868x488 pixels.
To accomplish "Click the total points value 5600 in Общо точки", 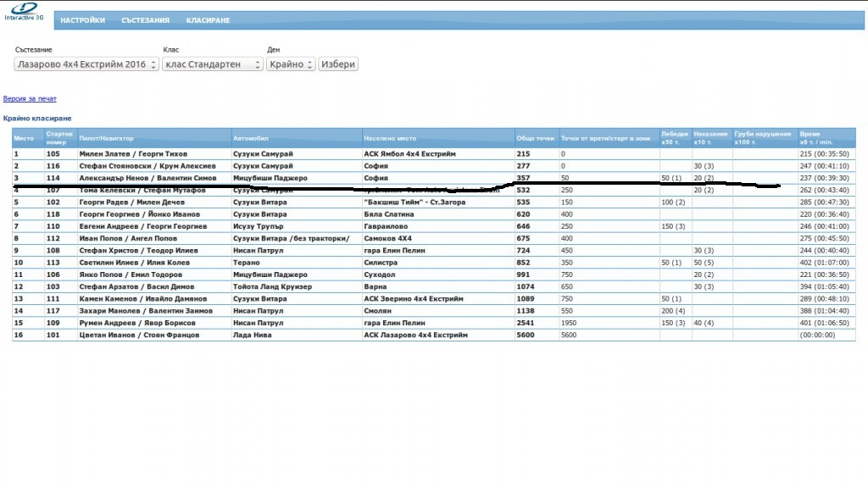I will pos(526,335).
